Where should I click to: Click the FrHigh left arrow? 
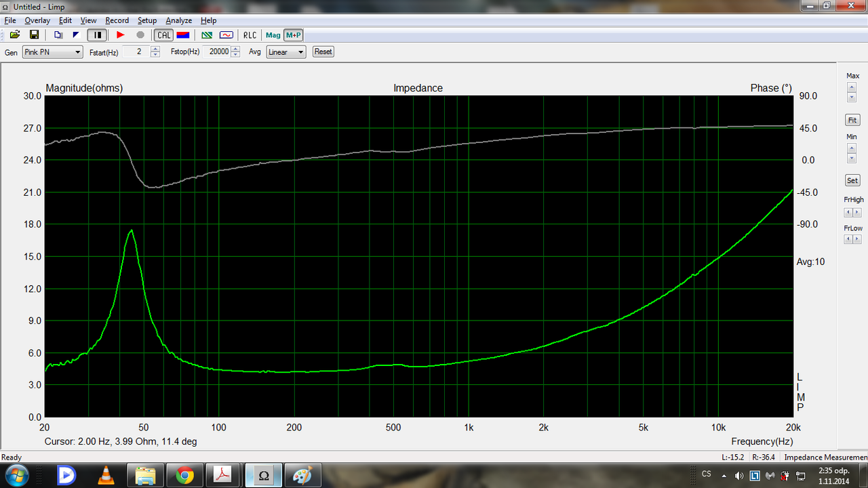tap(848, 212)
